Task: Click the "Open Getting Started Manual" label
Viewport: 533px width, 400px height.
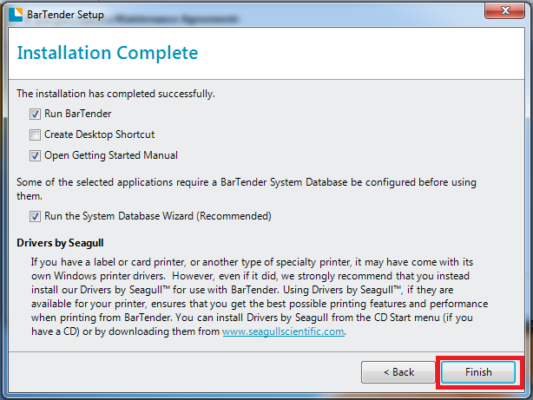Action: click(111, 156)
